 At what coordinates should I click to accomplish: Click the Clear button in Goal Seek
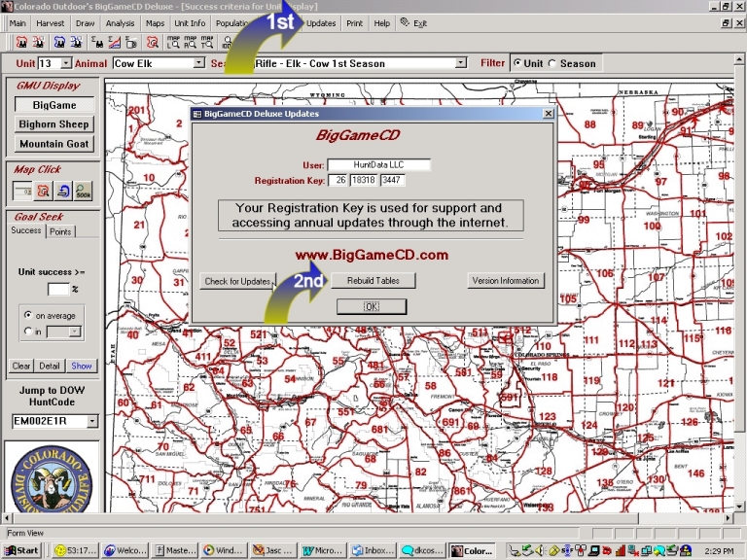[21, 366]
